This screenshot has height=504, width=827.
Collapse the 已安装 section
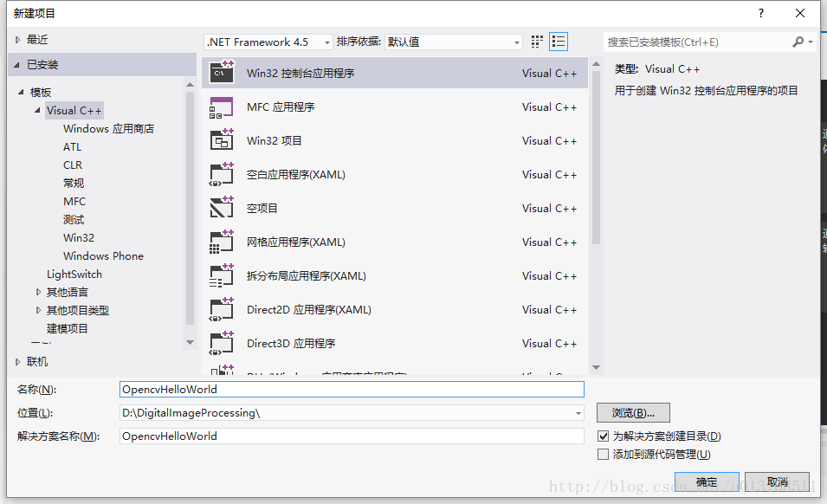click(x=16, y=65)
